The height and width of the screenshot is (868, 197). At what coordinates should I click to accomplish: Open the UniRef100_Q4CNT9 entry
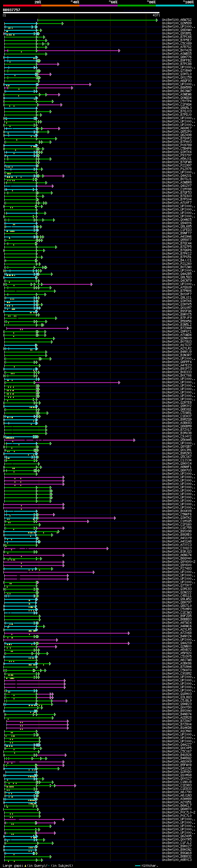(x=177, y=280)
